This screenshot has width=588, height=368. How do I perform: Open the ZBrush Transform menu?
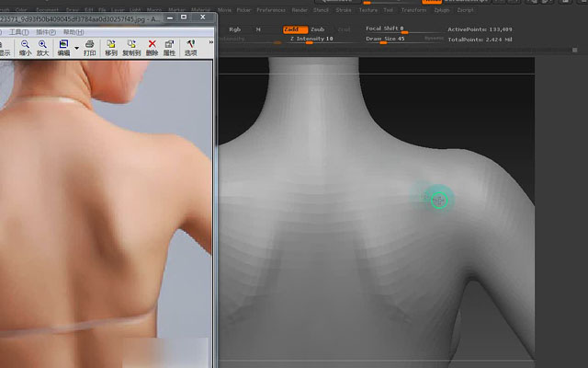(x=414, y=10)
